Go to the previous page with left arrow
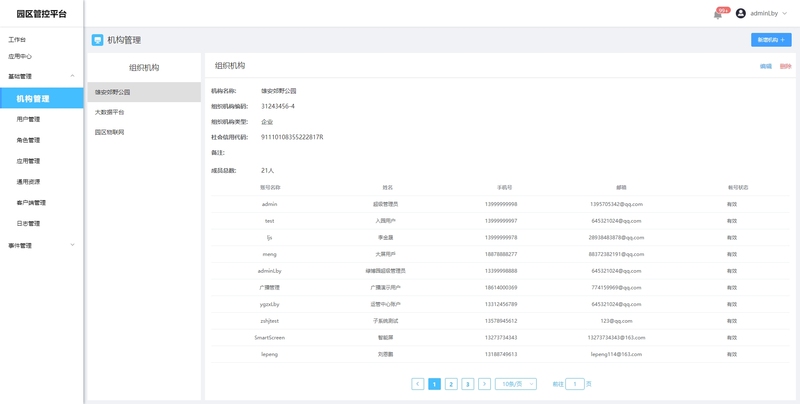The width and height of the screenshot is (800, 404). point(418,384)
